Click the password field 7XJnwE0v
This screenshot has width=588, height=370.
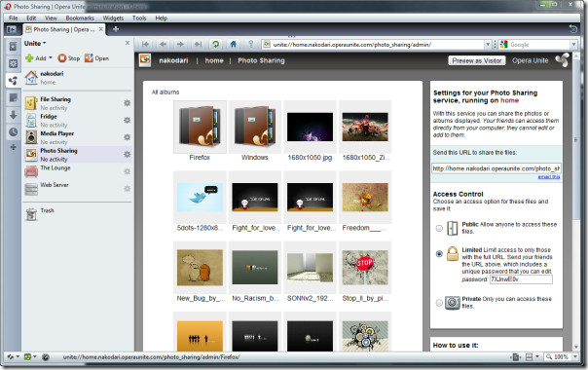pyautogui.click(x=521, y=279)
